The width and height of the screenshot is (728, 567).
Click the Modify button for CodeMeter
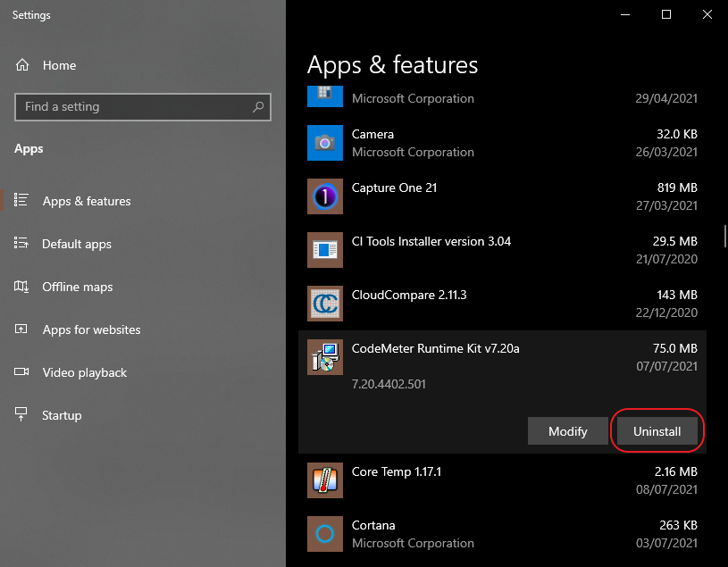pos(568,431)
